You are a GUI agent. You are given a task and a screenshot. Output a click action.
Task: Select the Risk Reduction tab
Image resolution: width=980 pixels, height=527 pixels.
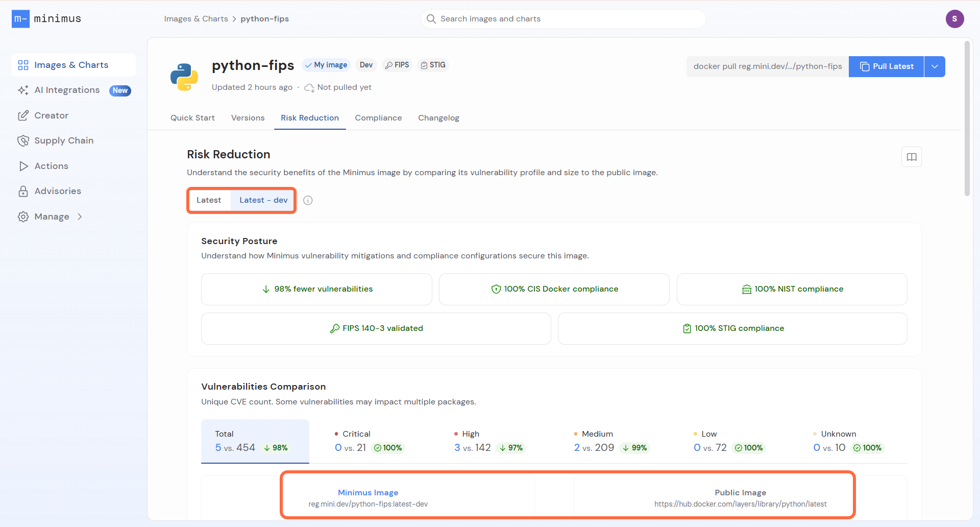310,118
